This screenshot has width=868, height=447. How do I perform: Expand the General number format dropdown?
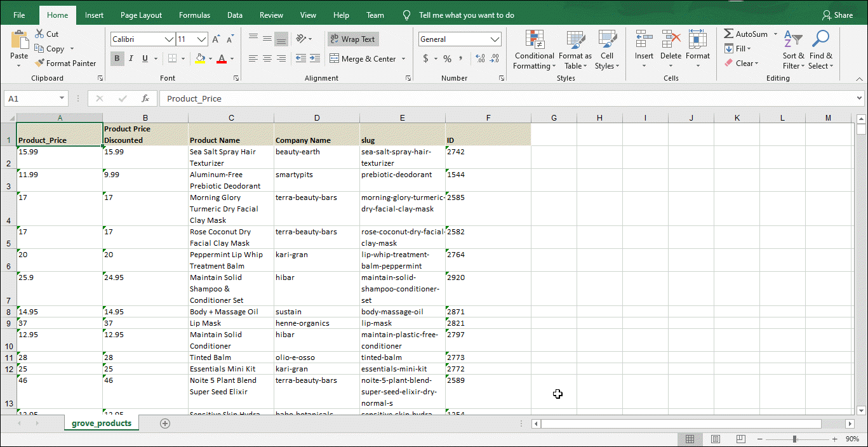(x=495, y=39)
